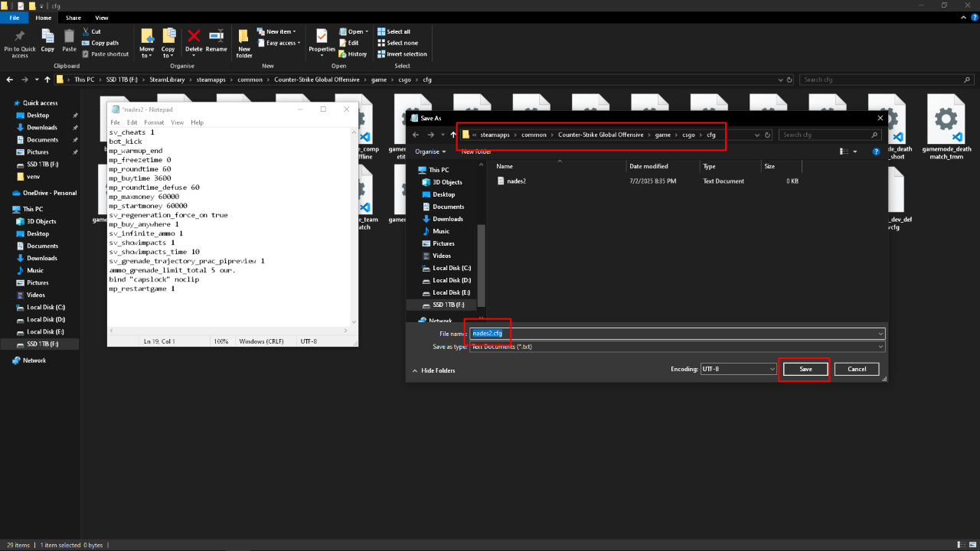Select OneDrive - Personal in Explorer sidebar

point(50,193)
